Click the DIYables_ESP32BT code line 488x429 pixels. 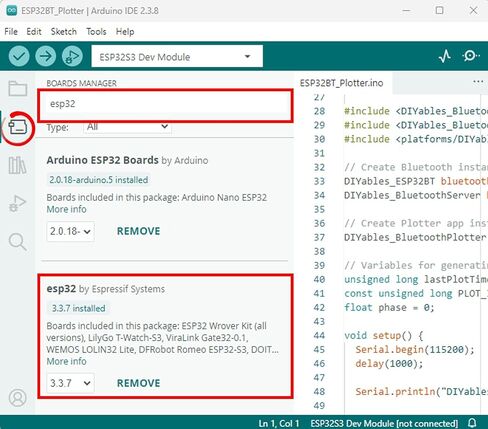point(416,181)
